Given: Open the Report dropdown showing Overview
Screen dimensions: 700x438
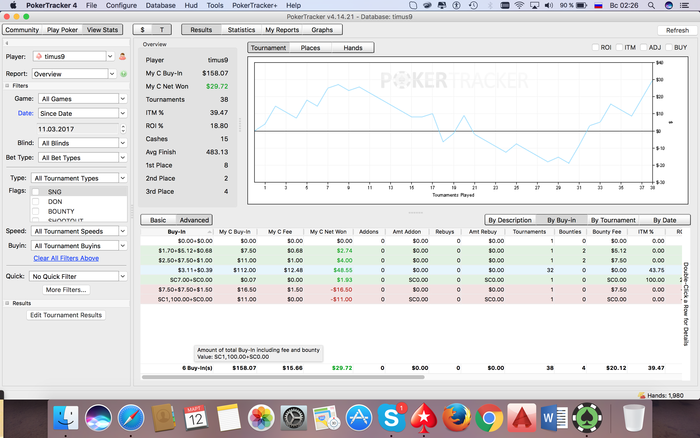Looking at the screenshot, I should pos(74,74).
